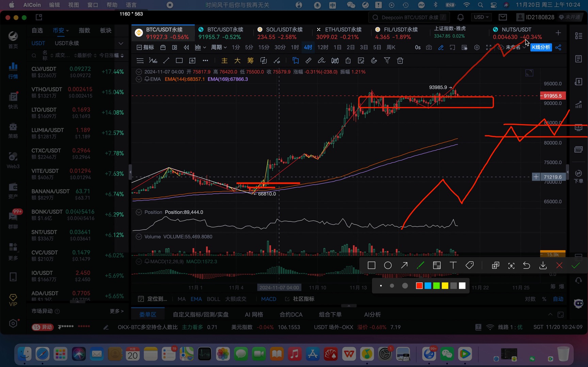Pick the blue pen color swatch
The height and width of the screenshot is (367, 588).
428,286
